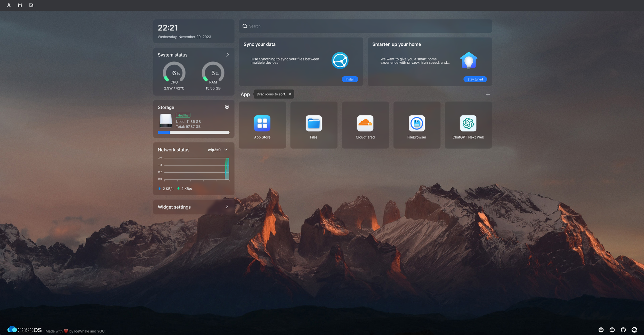The height and width of the screenshot is (335, 644).
Task: Click the 'Sync your data' heading
Action: (260, 44)
